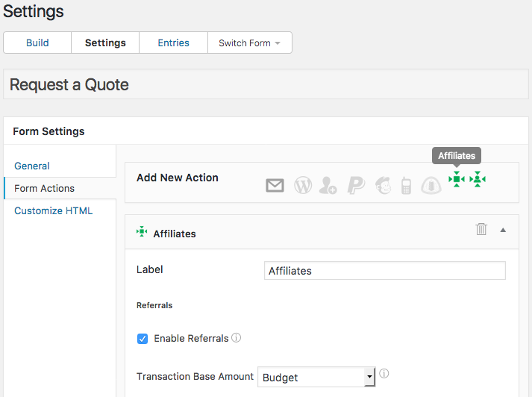The width and height of the screenshot is (532, 397).
Task: Collapse the Affiliates action panel
Action: 503,230
